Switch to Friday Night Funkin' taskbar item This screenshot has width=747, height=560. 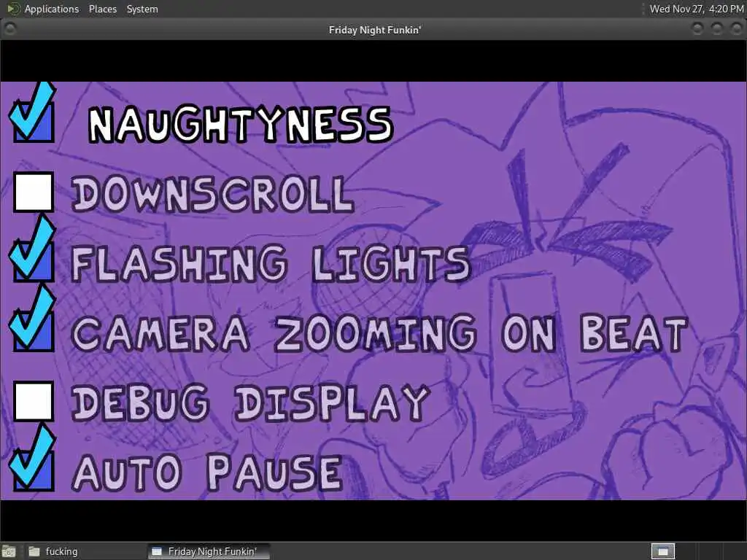pos(209,551)
